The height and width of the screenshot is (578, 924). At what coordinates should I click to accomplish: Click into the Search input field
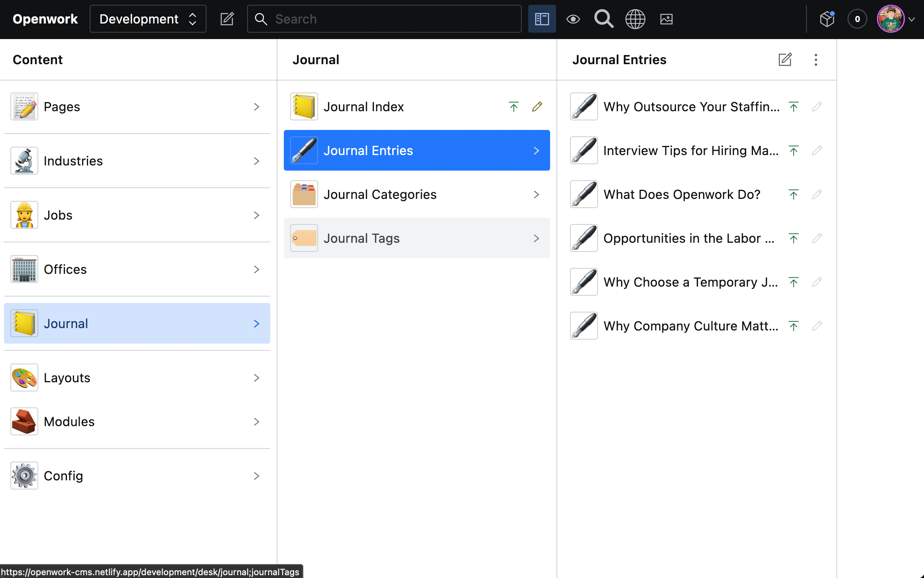[x=391, y=19]
